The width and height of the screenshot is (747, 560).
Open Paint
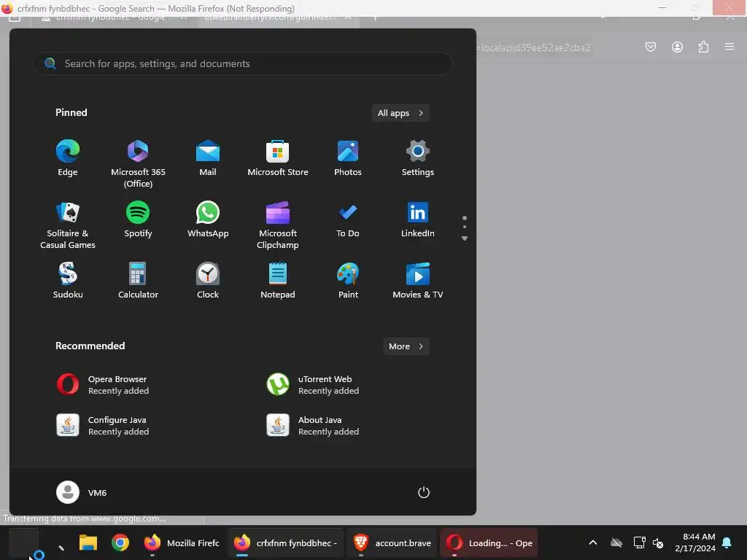(x=348, y=281)
